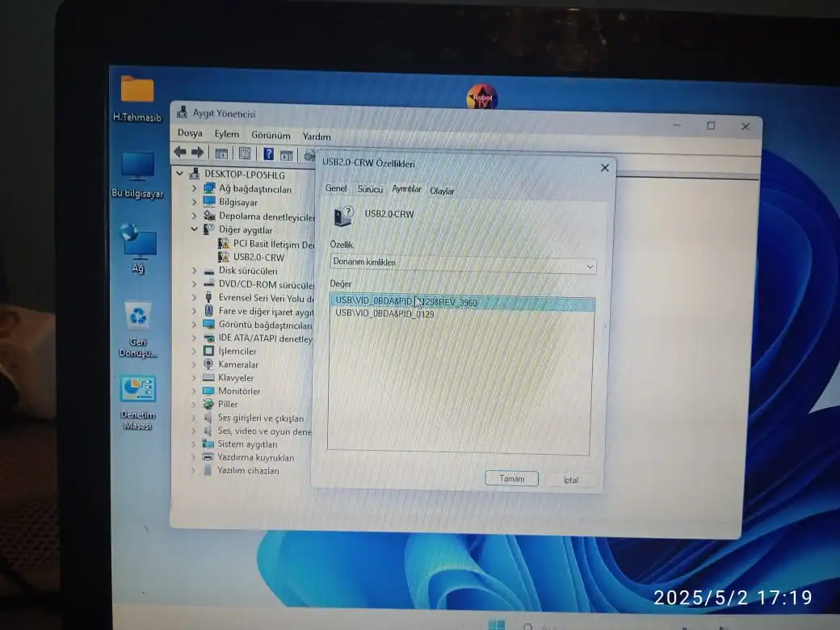Expand the Disk sürücüleri category
Viewport: 840px width, 630px height.
point(195,271)
